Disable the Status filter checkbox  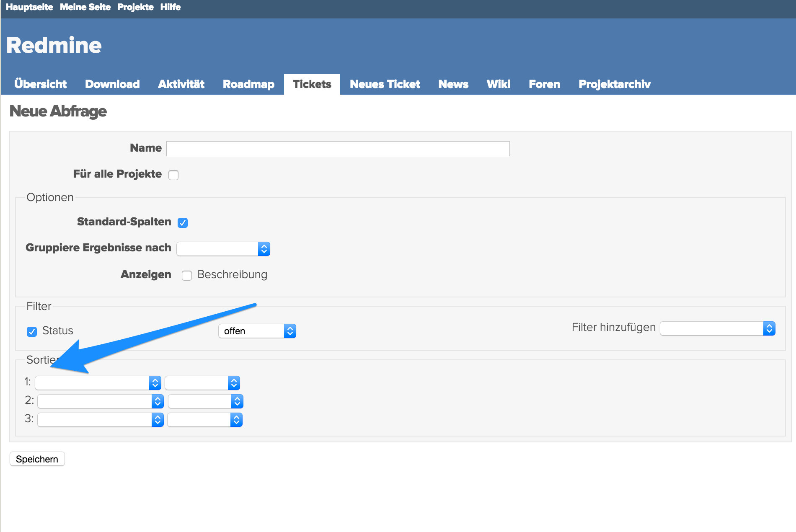(x=32, y=332)
